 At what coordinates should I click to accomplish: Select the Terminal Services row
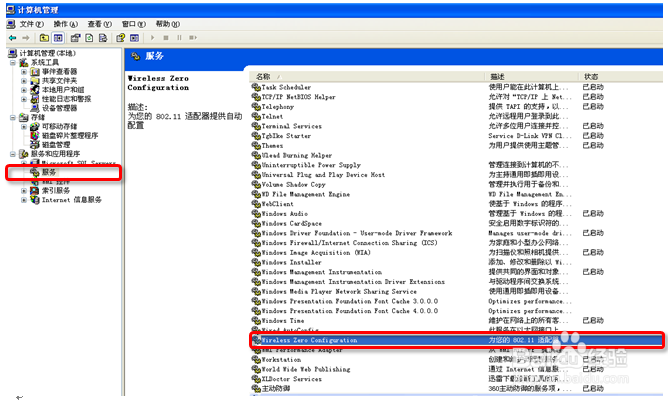(291, 126)
